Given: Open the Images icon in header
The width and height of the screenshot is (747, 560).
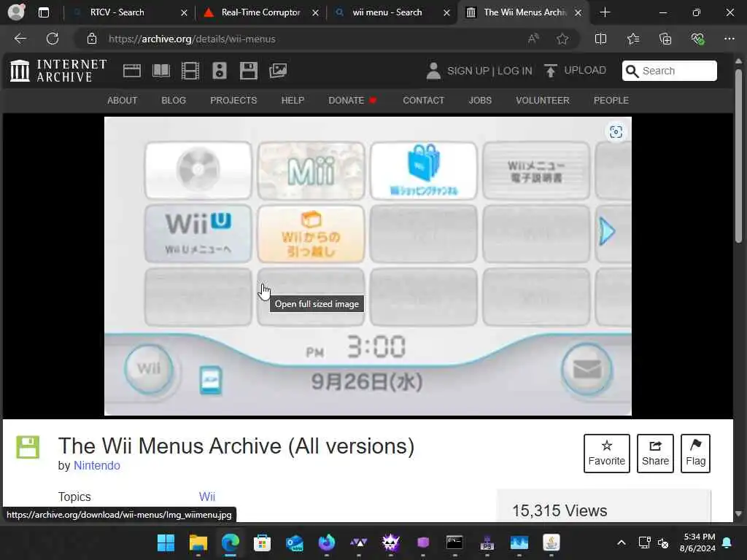Looking at the screenshot, I should point(278,71).
